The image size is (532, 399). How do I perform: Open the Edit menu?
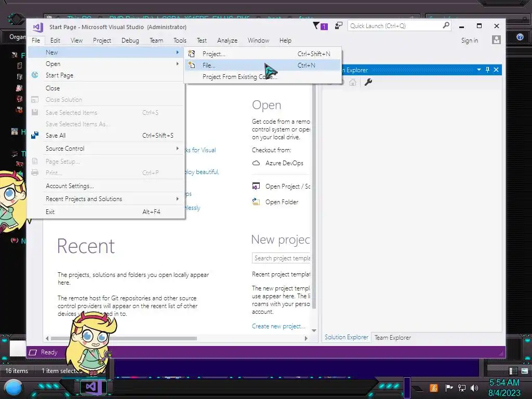point(55,41)
